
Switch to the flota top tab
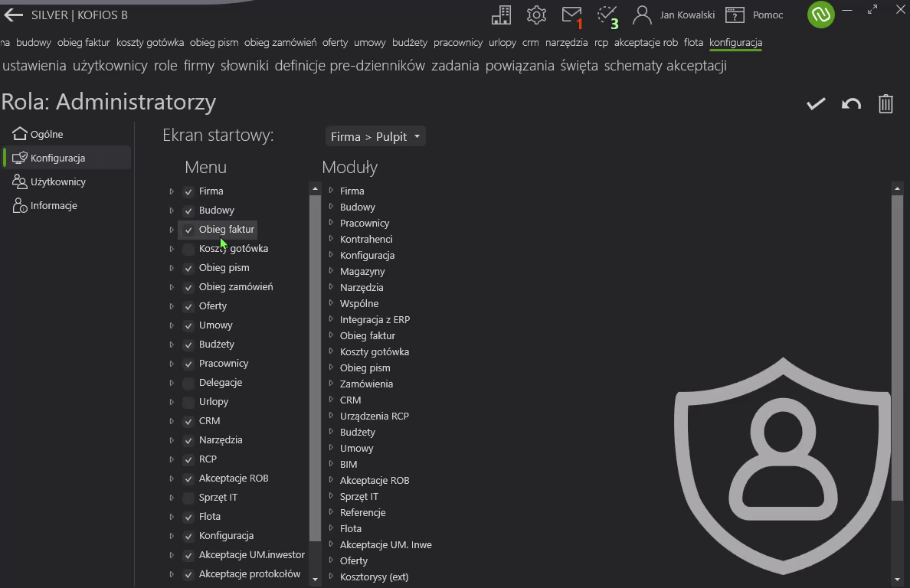click(x=693, y=42)
